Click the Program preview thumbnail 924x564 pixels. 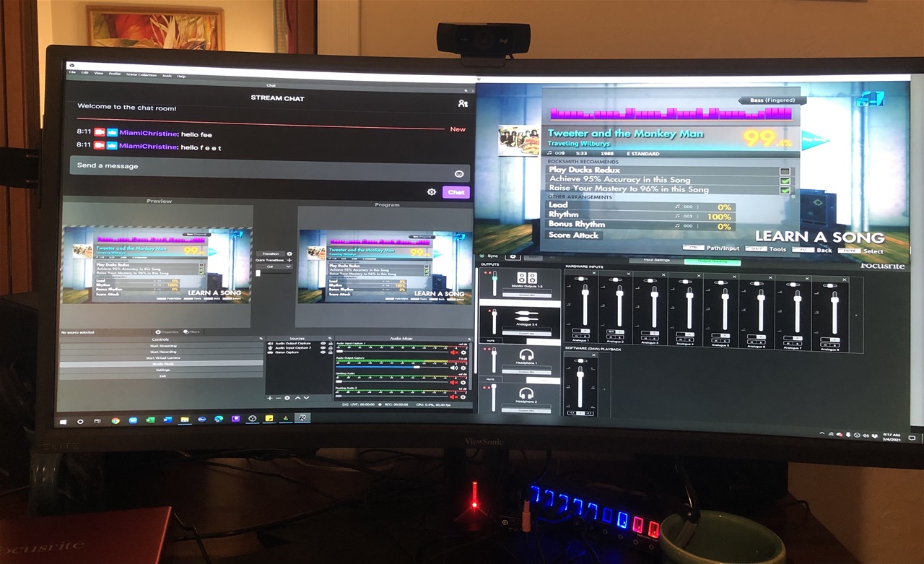(387, 266)
